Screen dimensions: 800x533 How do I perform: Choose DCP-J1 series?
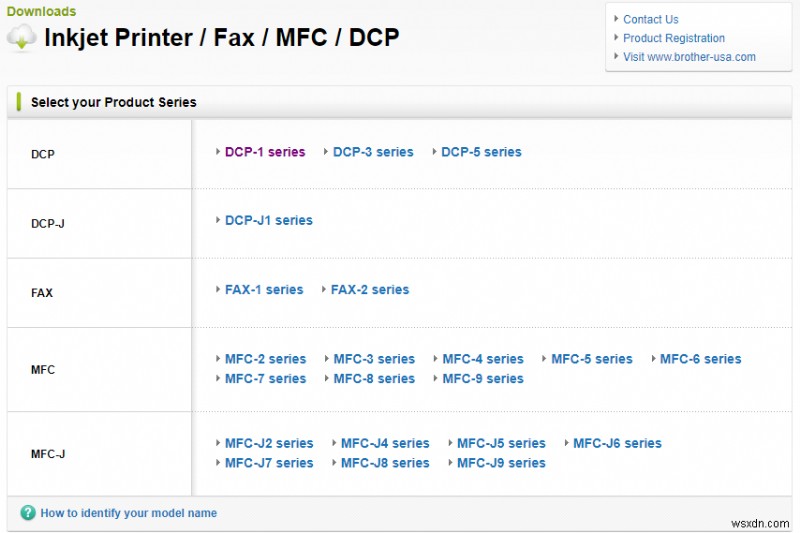268,220
